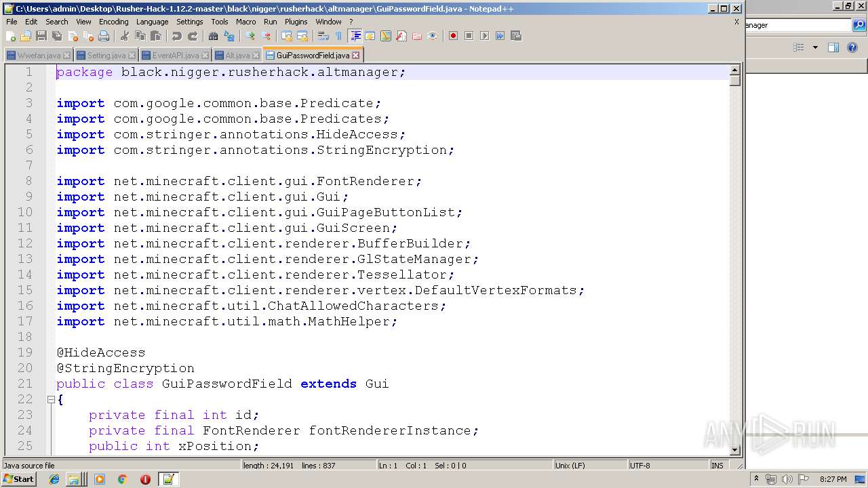Open the Replace toolbar icon
Screen dimensions: 868x488
(229, 36)
